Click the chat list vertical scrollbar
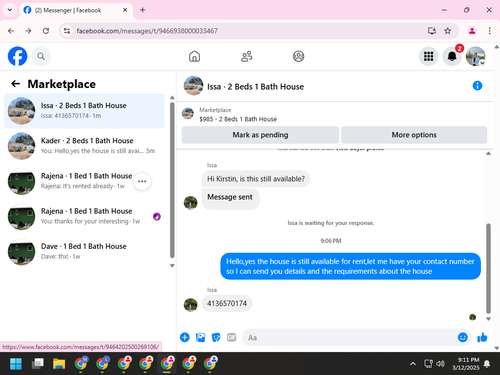The height and width of the screenshot is (375, 500). pyautogui.click(x=172, y=180)
